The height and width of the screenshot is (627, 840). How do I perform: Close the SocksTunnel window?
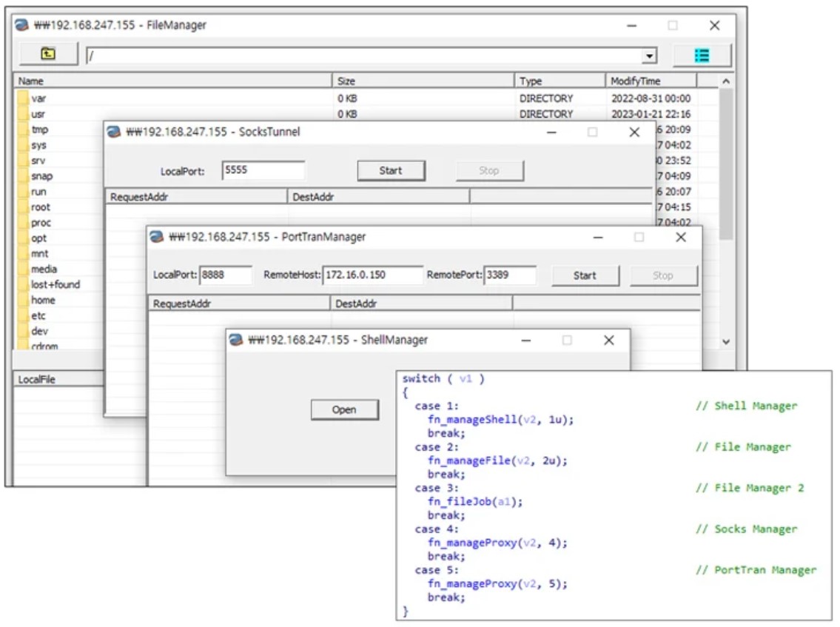pyautogui.click(x=634, y=133)
